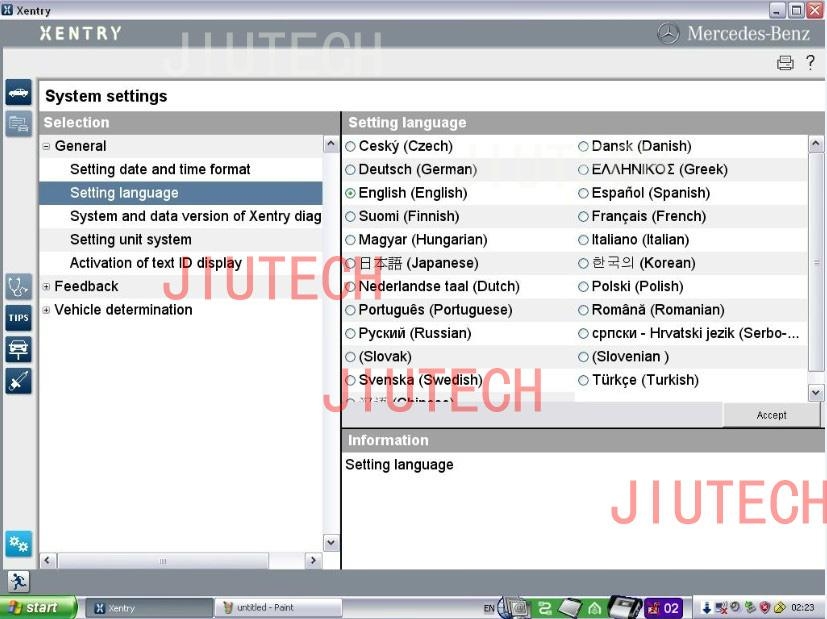Choose Suomi (Finnish) language

click(402, 216)
